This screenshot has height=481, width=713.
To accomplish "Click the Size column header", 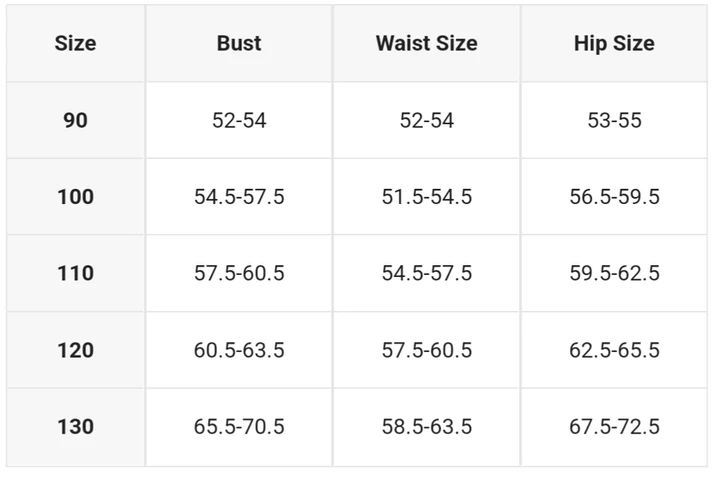I will [75, 44].
